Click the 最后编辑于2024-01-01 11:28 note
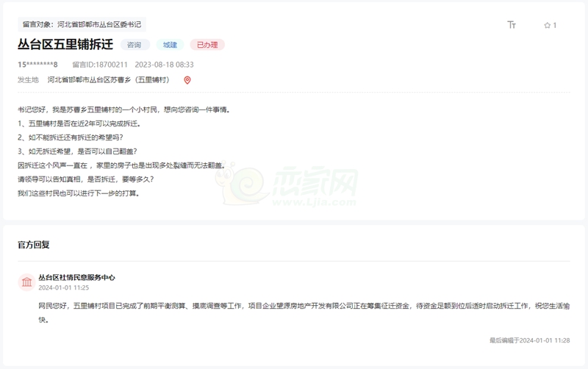The width and height of the screenshot is (588, 369). 529,340
